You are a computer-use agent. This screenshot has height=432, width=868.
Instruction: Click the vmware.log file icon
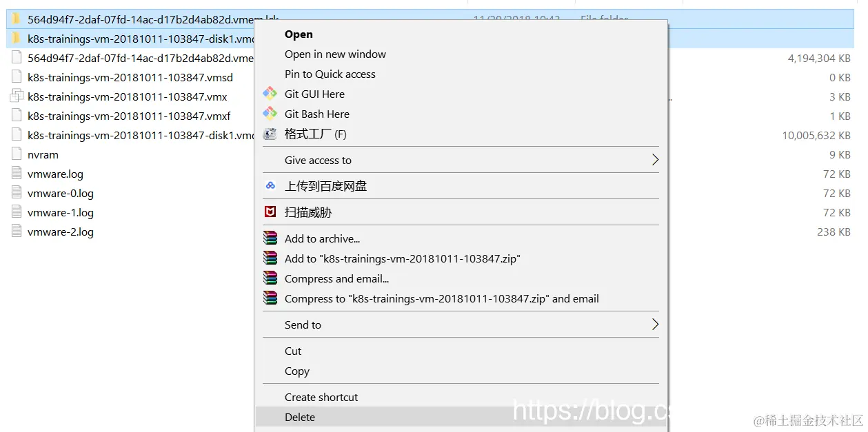tap(17, 174)
